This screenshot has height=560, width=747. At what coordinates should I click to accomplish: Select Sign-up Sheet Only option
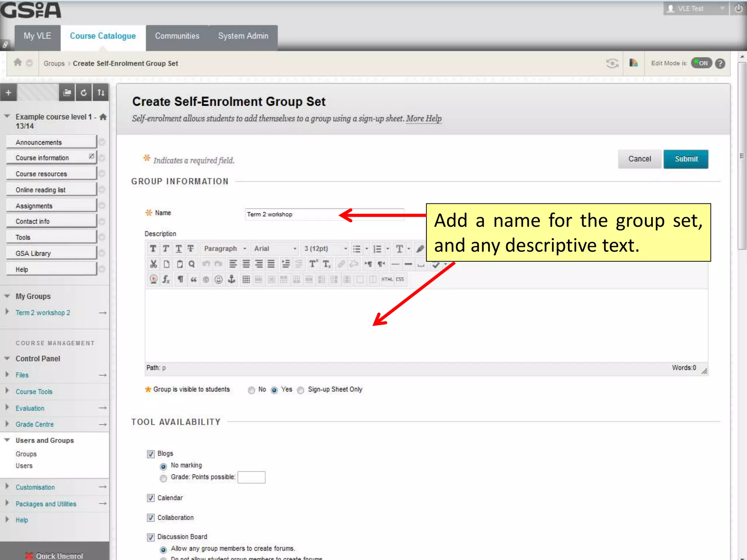pos(301,390)
